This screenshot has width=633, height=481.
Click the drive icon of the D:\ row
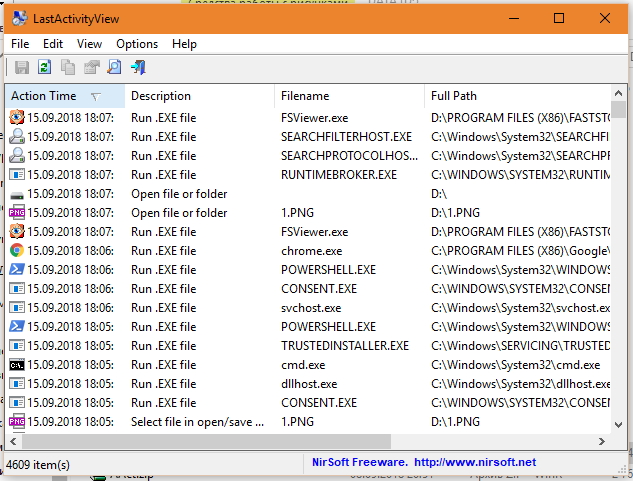coord(17,195)
